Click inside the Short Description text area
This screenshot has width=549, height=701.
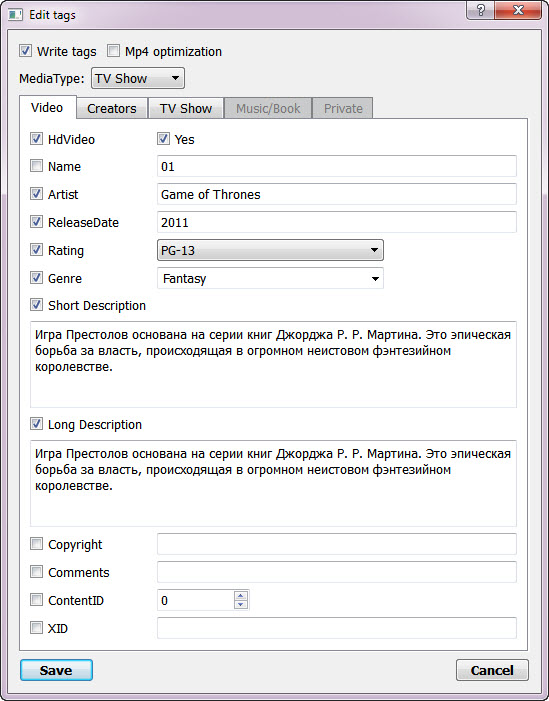point(274,364)
